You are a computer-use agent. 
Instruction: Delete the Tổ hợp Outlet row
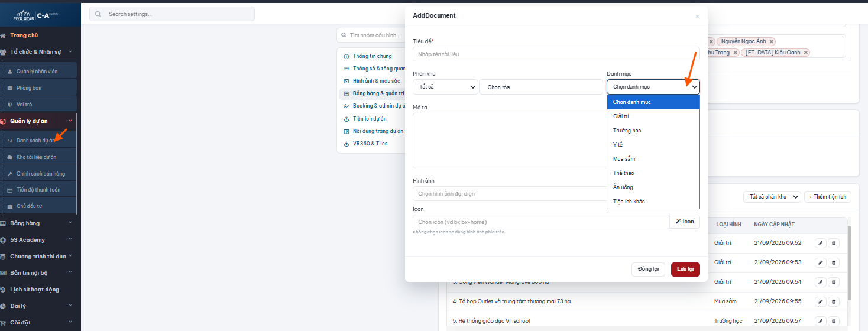click(x=834, y=301)
